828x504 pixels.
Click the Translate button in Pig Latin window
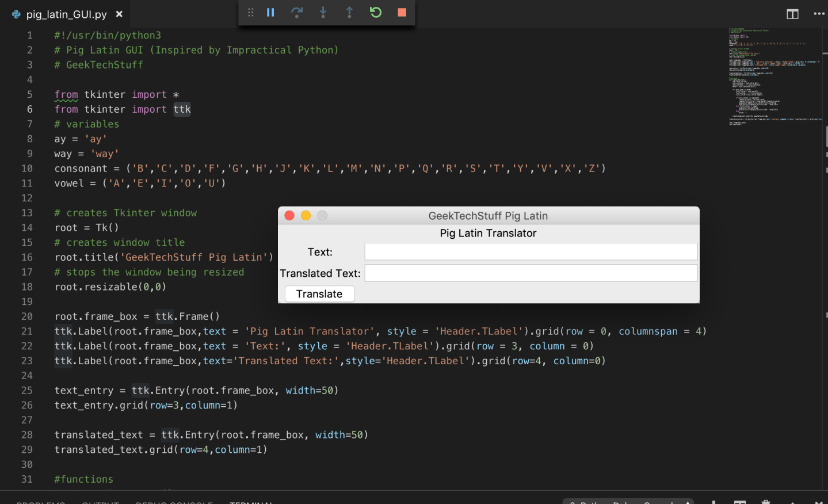[319, 294]
